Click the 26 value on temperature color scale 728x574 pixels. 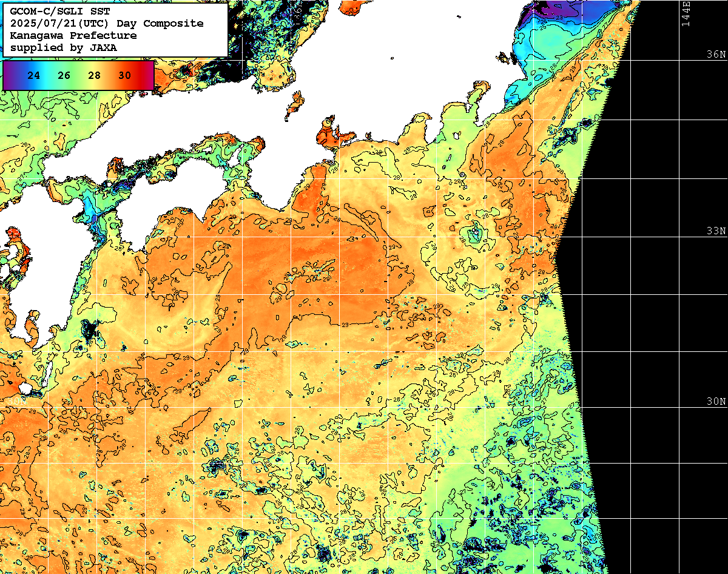click(x=64, y=76)
